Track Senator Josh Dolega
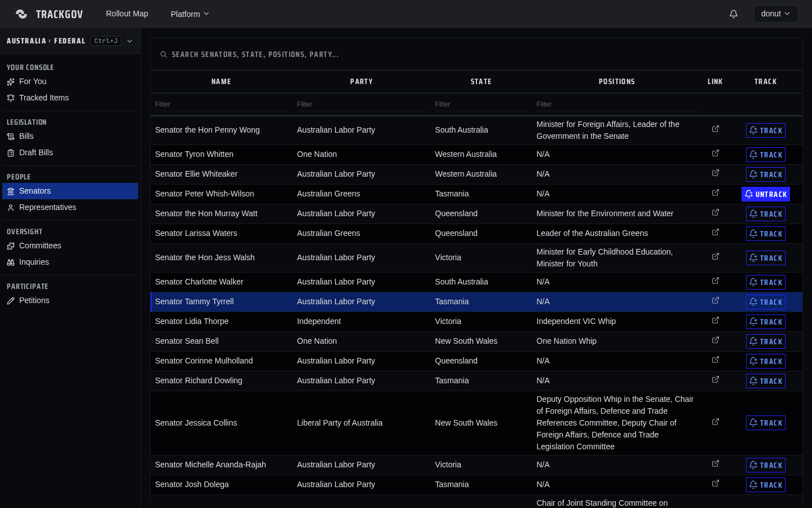 click(766, 485)
